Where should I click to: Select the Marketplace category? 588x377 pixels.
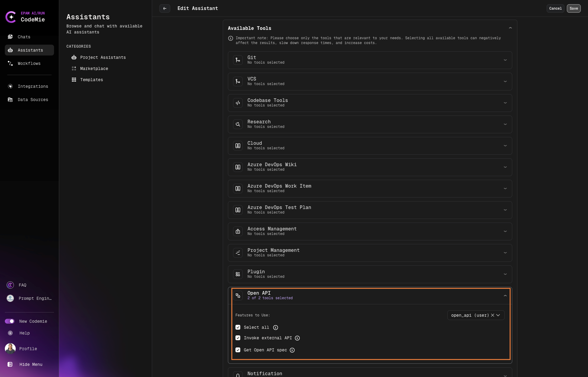[x=94, y=68]
